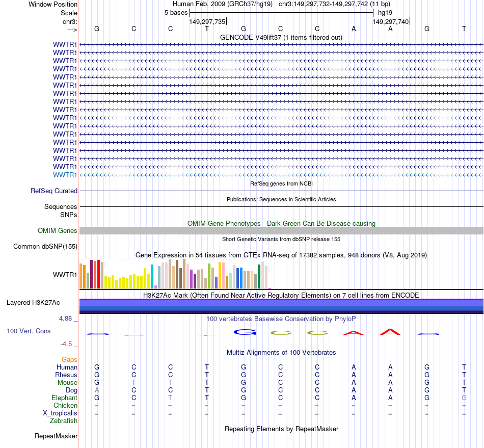Click the RepeatMasker track label
Viewport: 484px width, 448px height.
coord(56,436)
